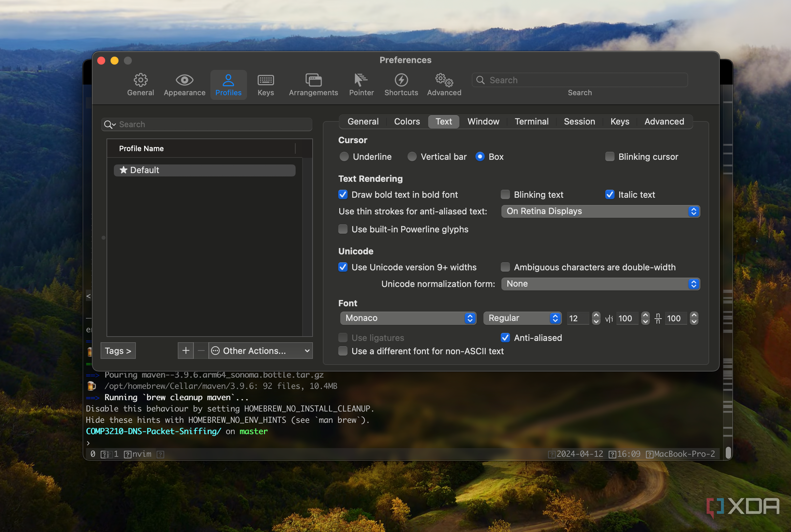Open thin strokes On Retina Displays dropdown

(x=600, y=211)
